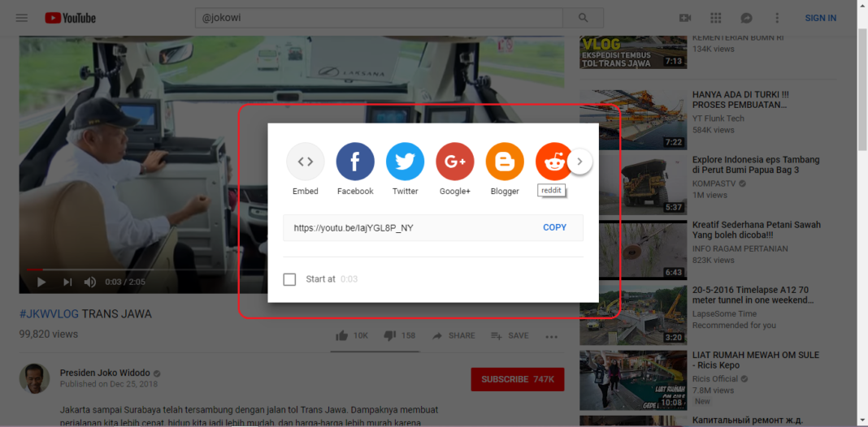The width and height of the screenshot is (868, 427).
Task: Open the hamburger guide menu
Action: click(x=22, y=18)
